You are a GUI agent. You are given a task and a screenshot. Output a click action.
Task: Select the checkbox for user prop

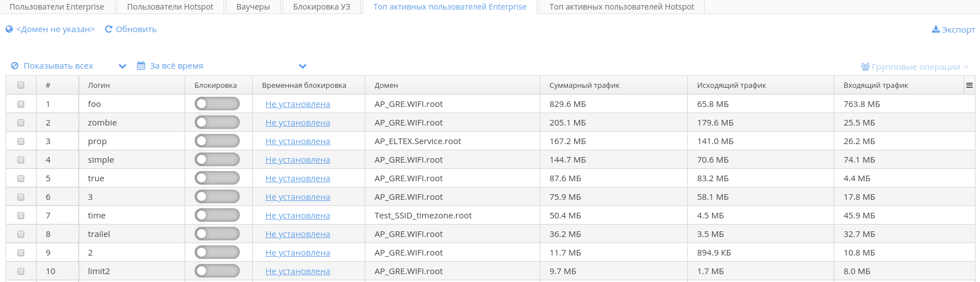(x=21, y=141)
